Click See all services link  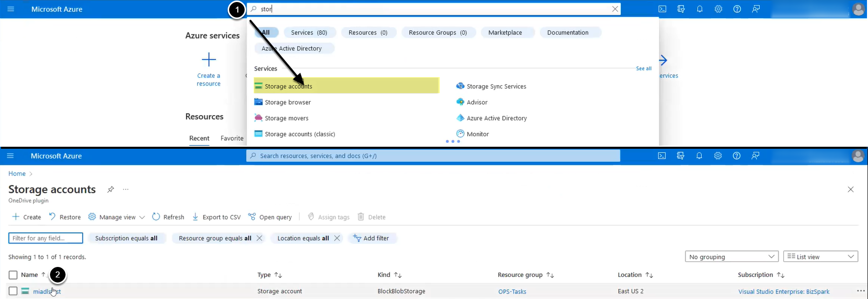644,69
